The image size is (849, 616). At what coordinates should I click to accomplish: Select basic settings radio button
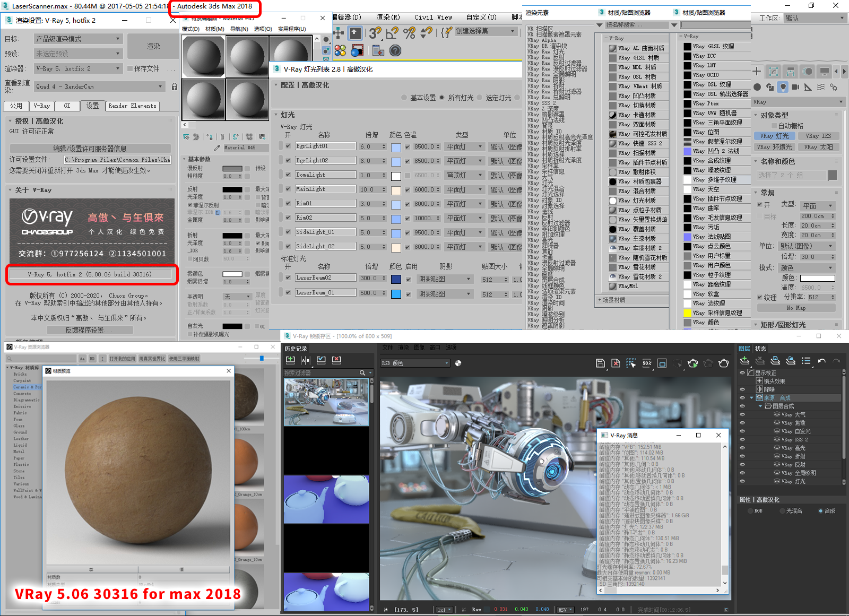pyautogui.click(x=404, y=98)
